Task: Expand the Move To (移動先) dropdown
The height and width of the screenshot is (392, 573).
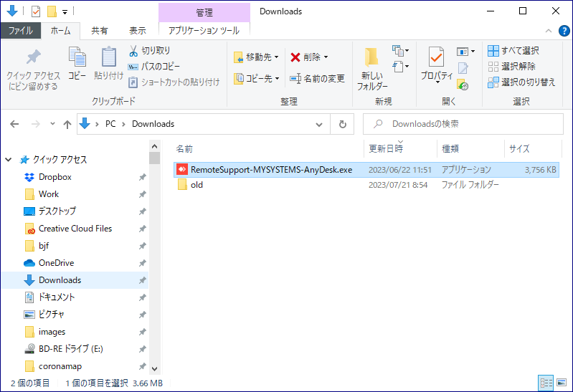Action: coord(257,57)
